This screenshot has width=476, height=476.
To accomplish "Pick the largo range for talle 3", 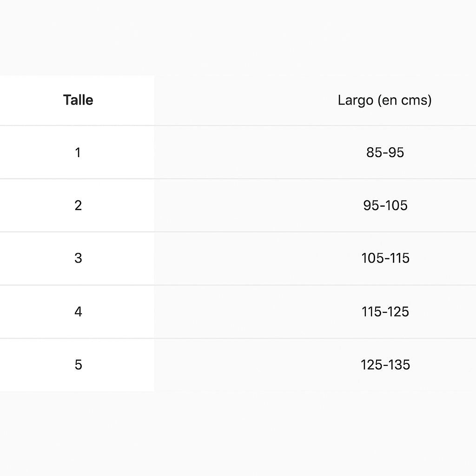I will [x=385, y=258].
